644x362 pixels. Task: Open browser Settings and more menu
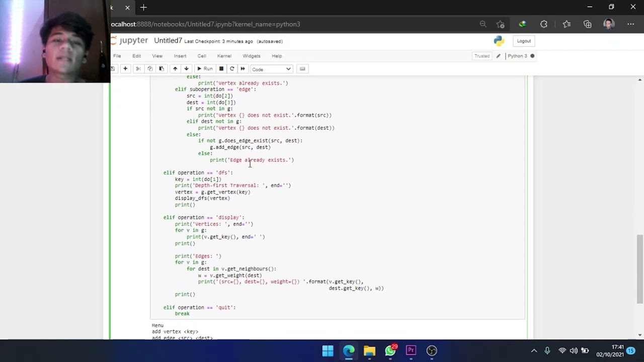coord(631,24)
